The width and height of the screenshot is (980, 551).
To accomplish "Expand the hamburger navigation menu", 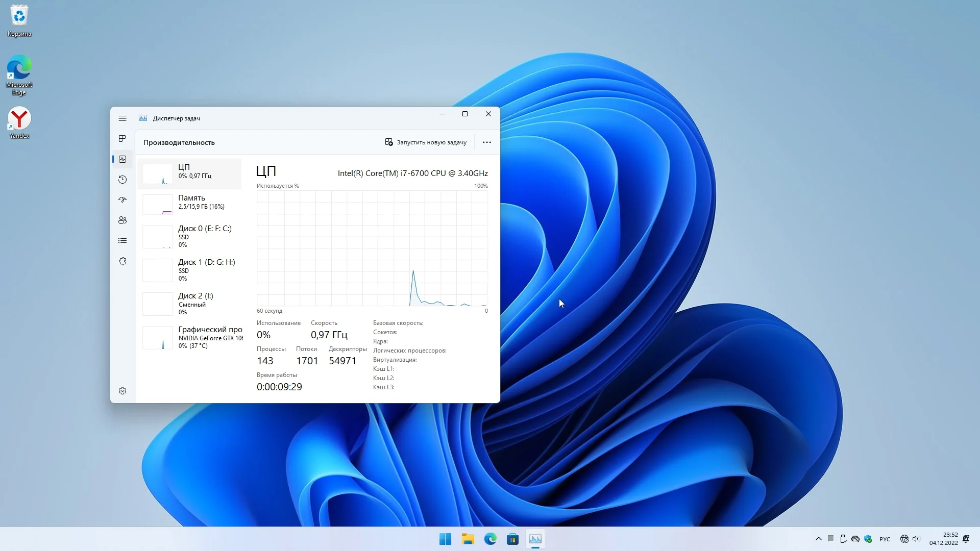I will tap(122, 118).
